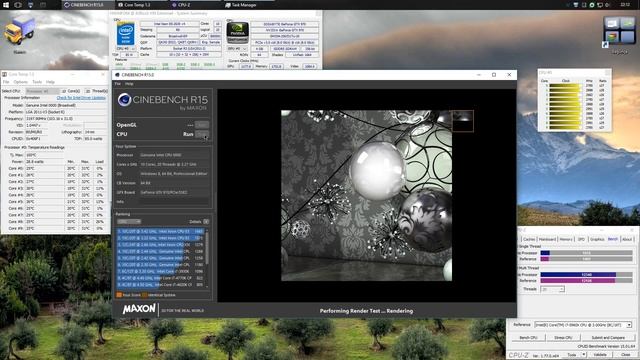Click the NVIDIA logo in HWiNFO
The width and height of the screenshot is (640, 360).
(237, 33)
